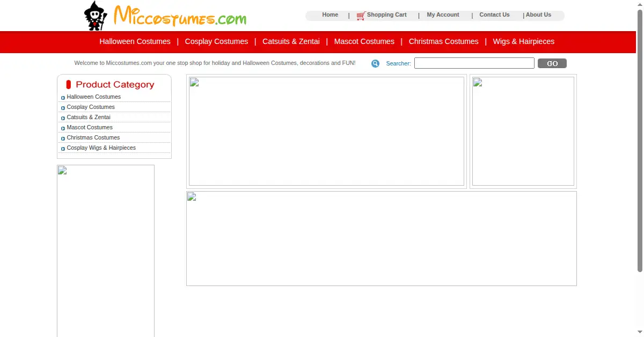644x337 pixels.
Task: Open Cosplay Wigs & Hairpieces category
Action: (x=101, y=148)
